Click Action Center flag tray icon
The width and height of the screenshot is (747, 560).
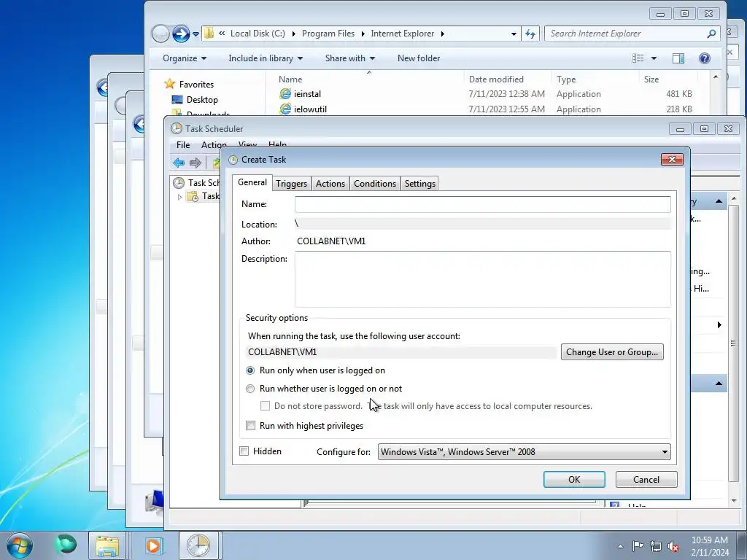[x=638, y=545]
